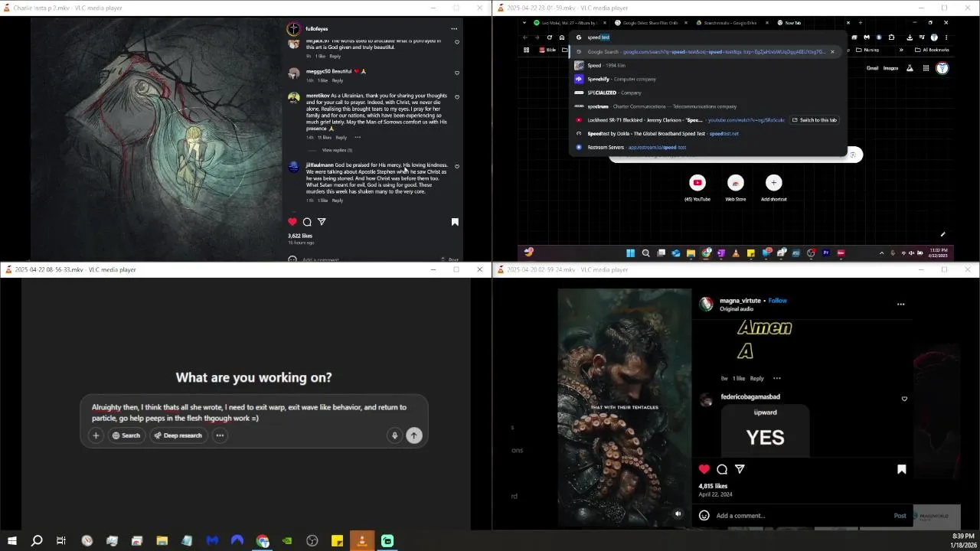Open Task View on the taskbar
980x551 pixels.
[61, 541]
